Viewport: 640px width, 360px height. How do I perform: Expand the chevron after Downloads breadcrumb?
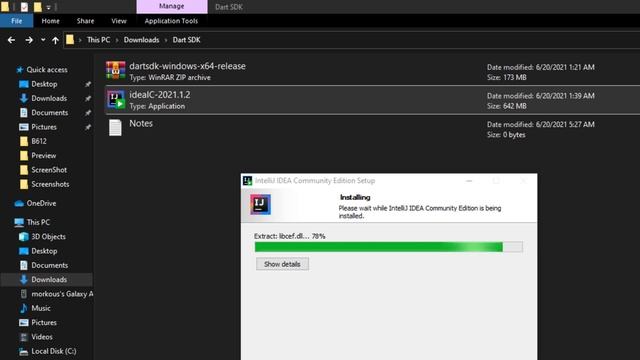click(166, 40)
